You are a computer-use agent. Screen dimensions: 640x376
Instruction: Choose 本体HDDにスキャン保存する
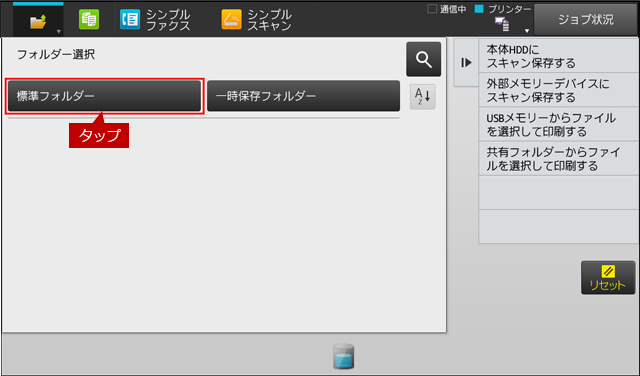point(558,56)
